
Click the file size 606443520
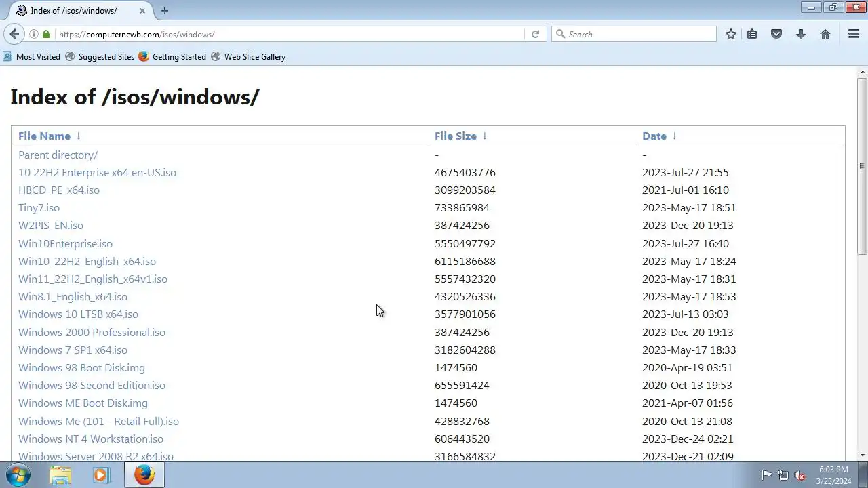point(462,439)
